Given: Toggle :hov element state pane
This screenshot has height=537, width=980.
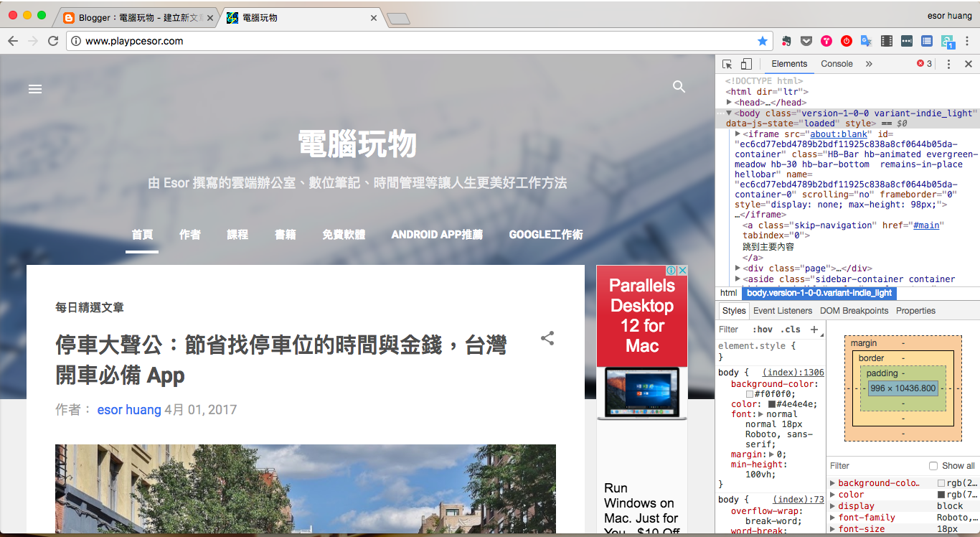Looking at the screenshot, I should [763, 330].
